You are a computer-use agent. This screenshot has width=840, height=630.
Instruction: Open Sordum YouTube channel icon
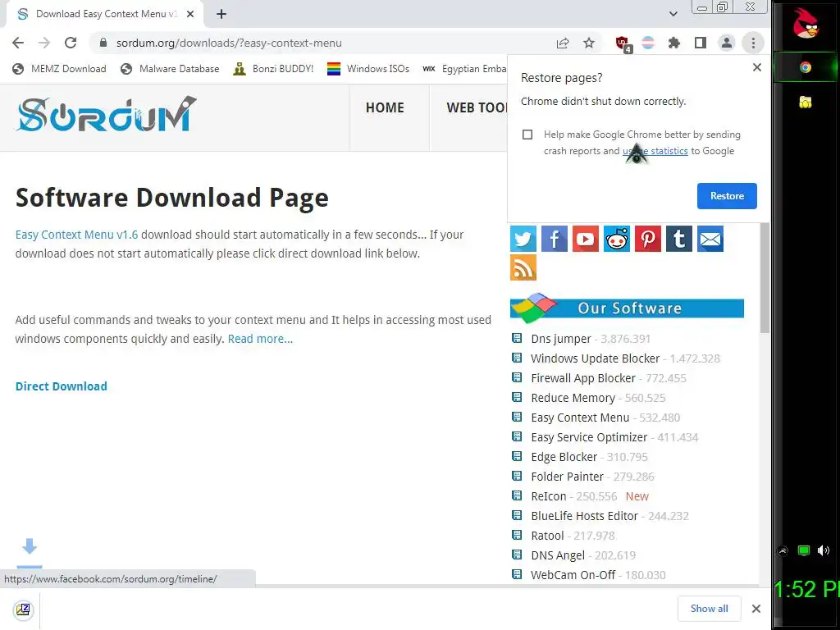[x=585, y=239]
